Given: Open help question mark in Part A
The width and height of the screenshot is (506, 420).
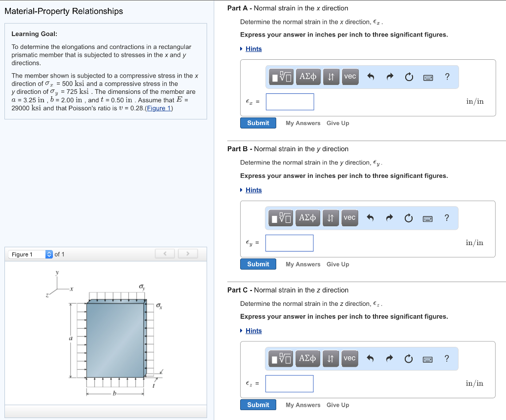Looking at the screenshot, I should [x=447, y=77].
